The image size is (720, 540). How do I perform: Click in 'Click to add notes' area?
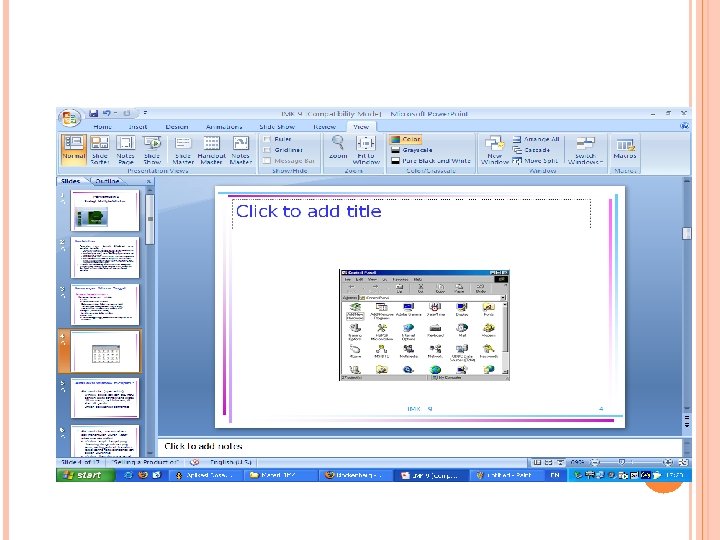point(420,446)
